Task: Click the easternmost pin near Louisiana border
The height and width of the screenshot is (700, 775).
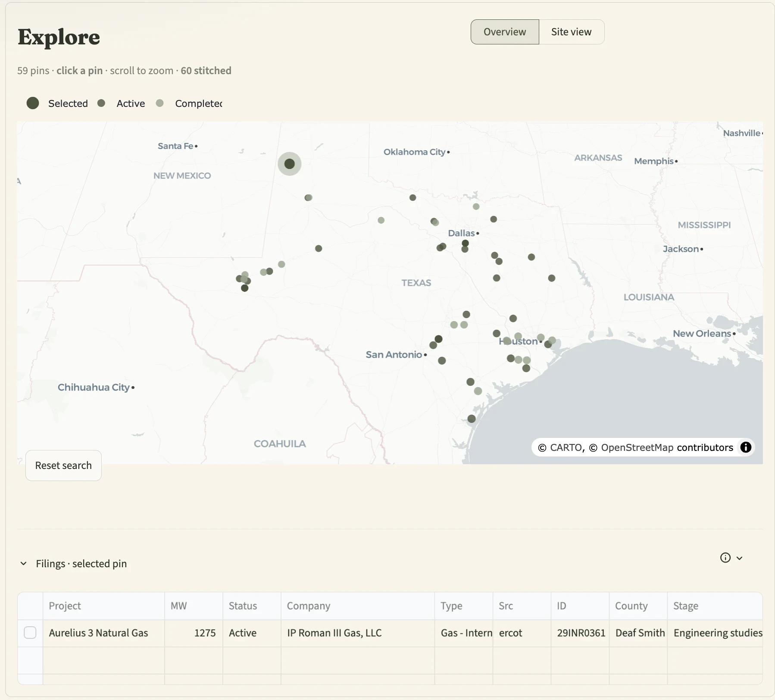Action: pyautogui.click(x=552, y=278)
